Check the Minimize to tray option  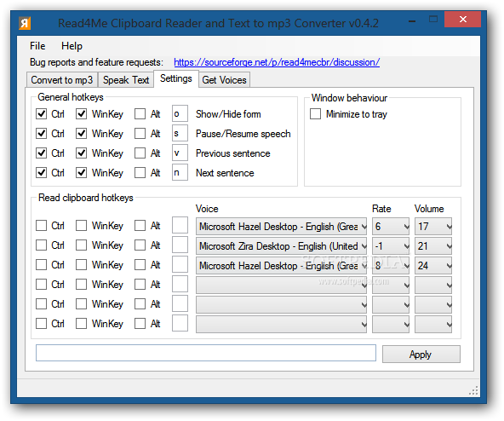tap(315, 114)
